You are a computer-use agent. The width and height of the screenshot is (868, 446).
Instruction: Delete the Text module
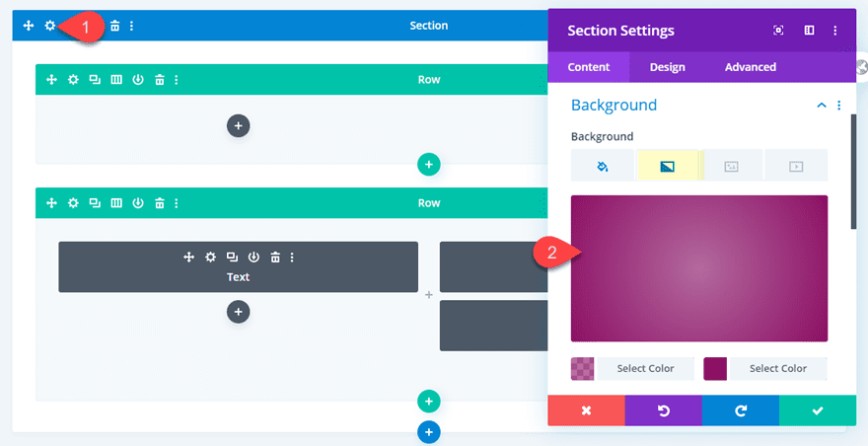tap(275, 258)
